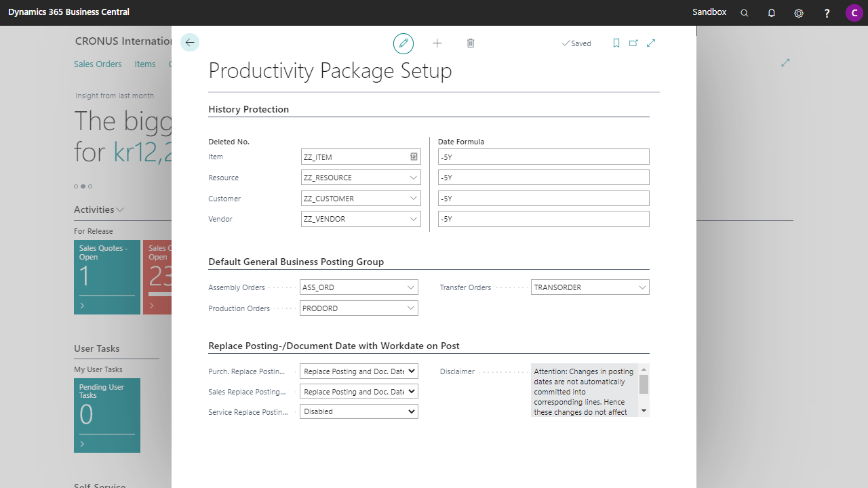The height and width of the screenshot is (488, 868).
Task: Open the Assembly Orders ASS_ORD dropdown
Action: pyautogui.click(x=411, y=287)
